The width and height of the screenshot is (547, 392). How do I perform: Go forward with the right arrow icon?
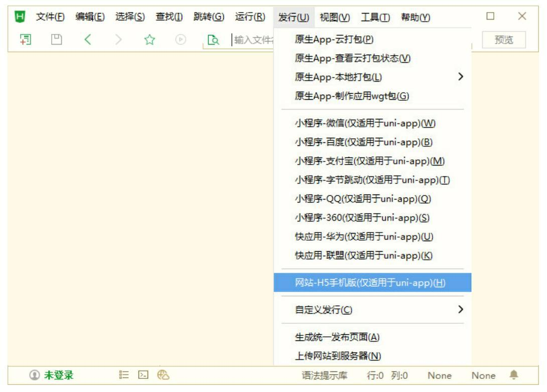coord(118,40)
